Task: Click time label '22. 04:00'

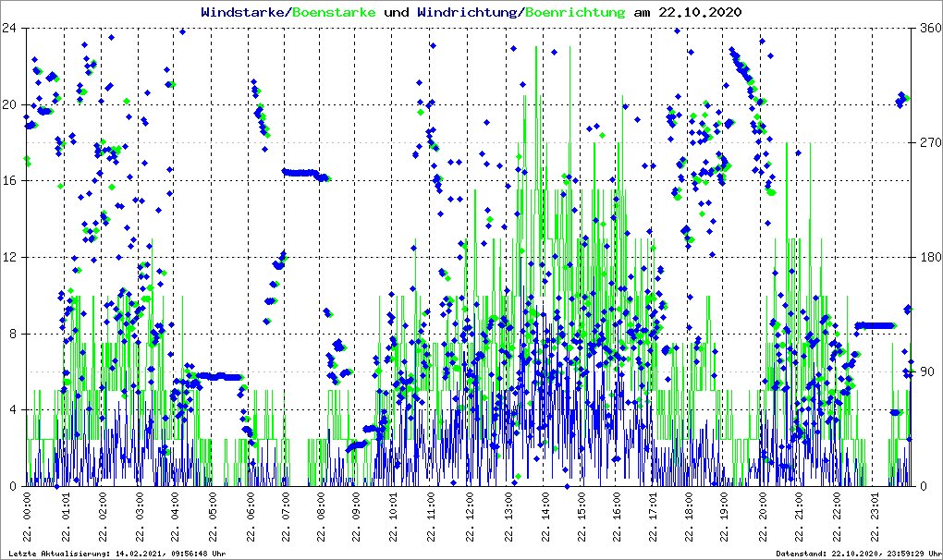Action: click(x=175, y=517)
